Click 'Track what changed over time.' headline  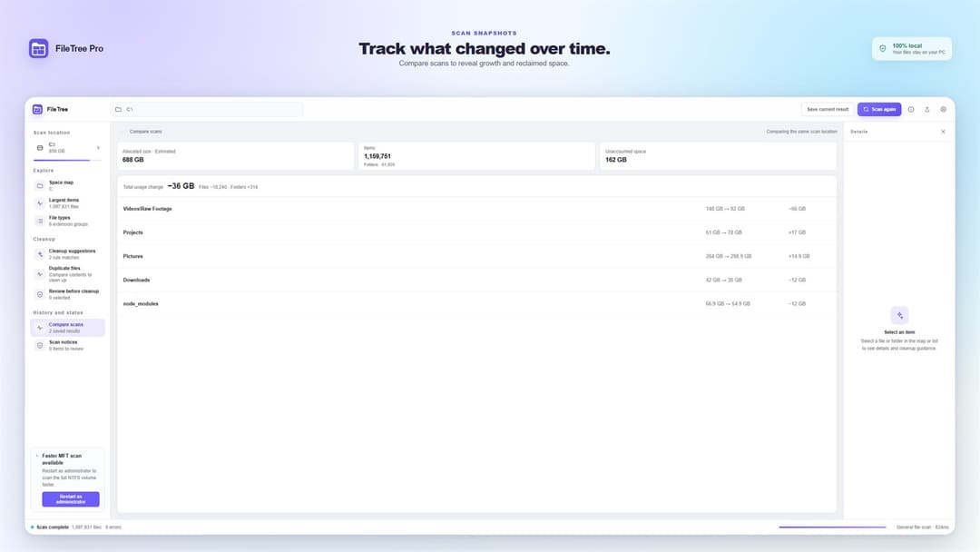(x=485, y=49)
